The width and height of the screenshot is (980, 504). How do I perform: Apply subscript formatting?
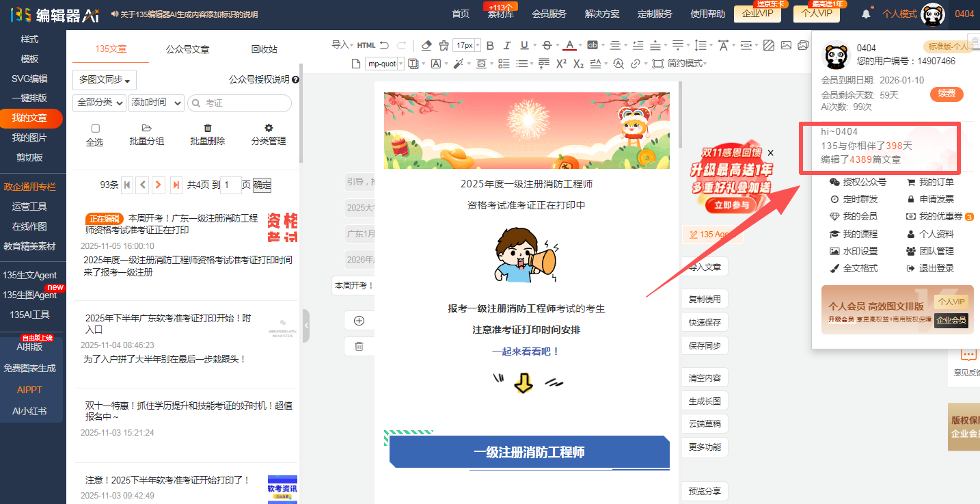[578, 64]
